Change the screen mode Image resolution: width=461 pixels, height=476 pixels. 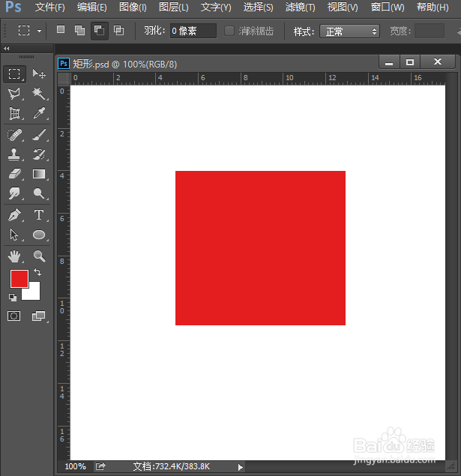39,316
